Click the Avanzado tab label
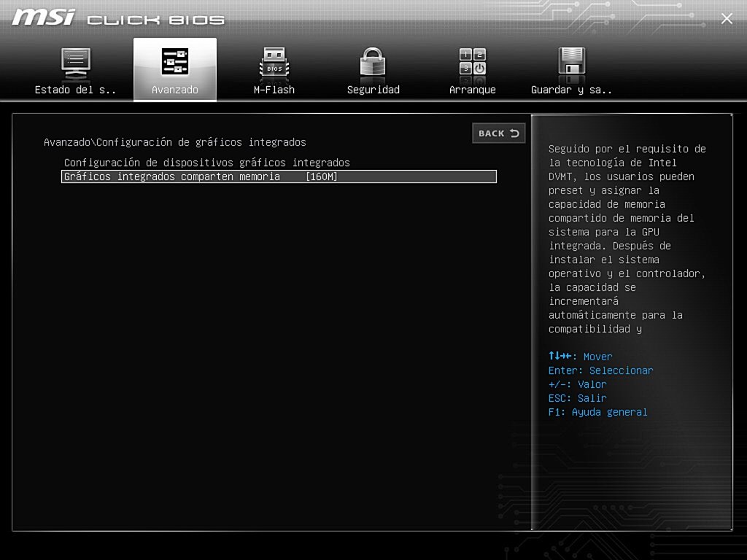The width and height of the screenshot is (747, 560). tap(175, 90)
